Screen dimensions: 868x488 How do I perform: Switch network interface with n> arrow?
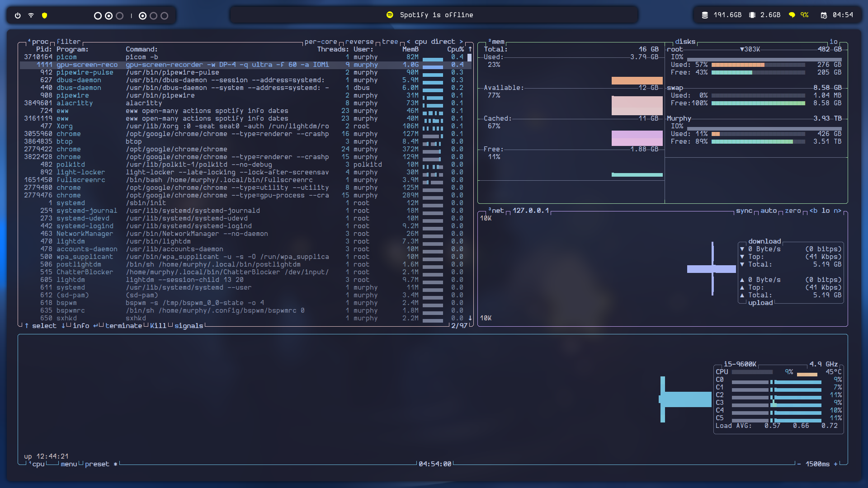tap(837, 211)
